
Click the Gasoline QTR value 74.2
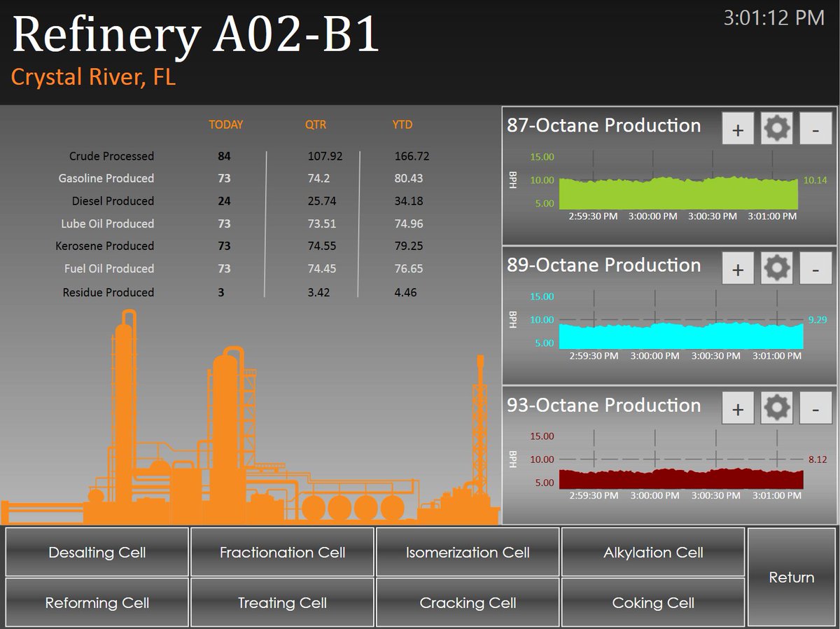pos(318,179)
